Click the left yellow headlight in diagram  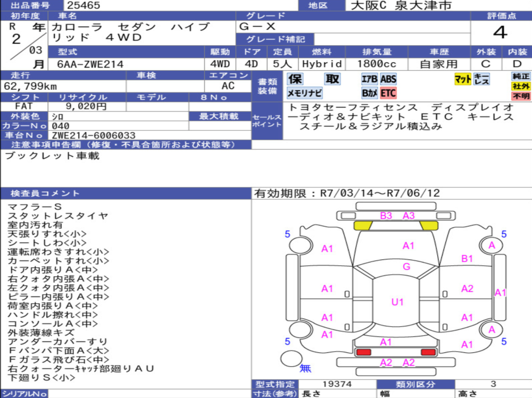point(363,226)
